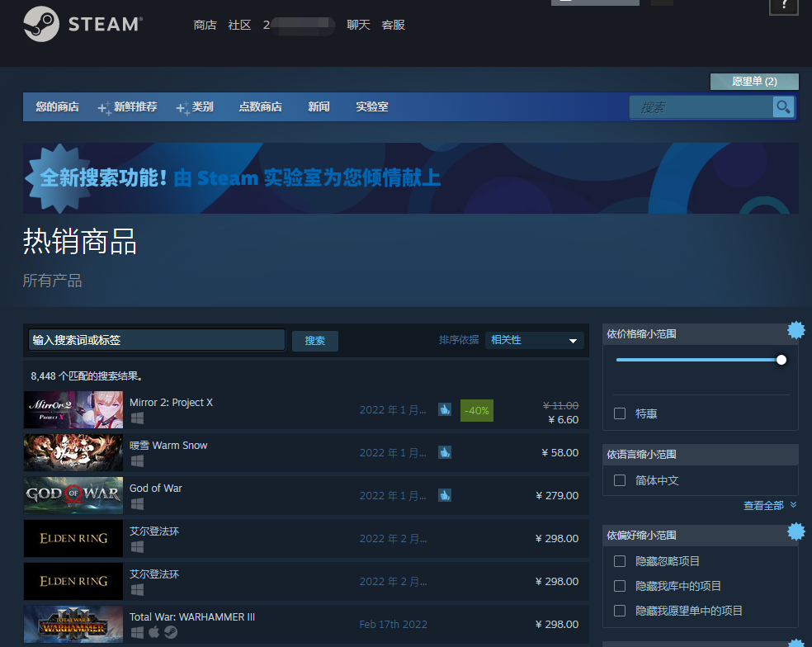Open help via the question mark icon
The image size is (812, 647).
(782, 8)
